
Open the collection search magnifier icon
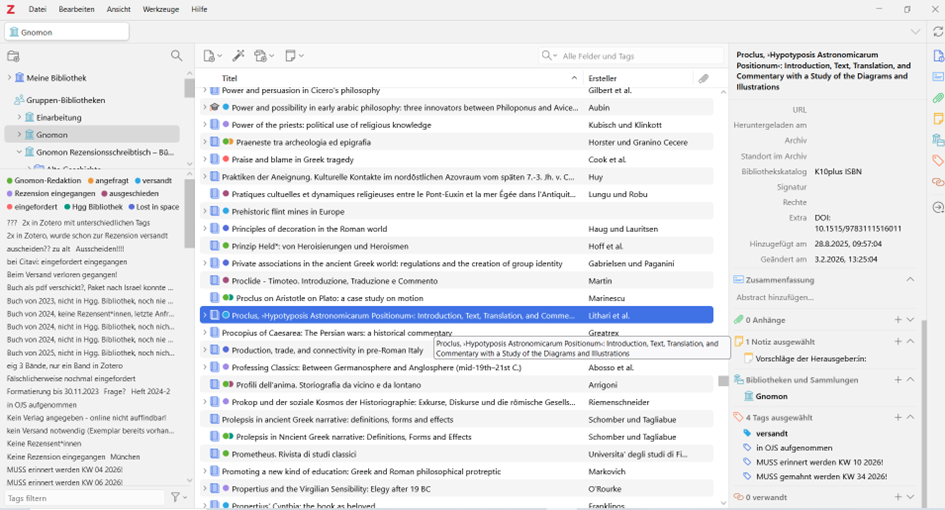(176, 55)
